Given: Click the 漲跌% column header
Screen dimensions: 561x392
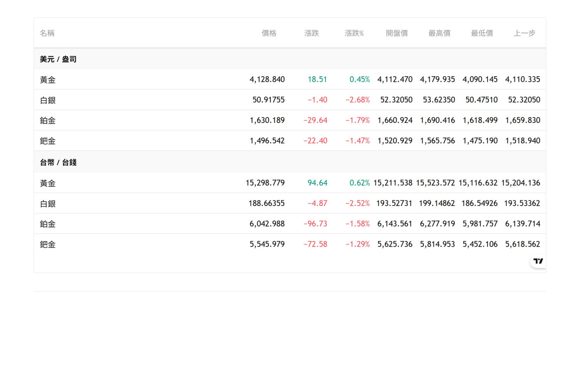Looking at the screenshot, I should 354,33.
